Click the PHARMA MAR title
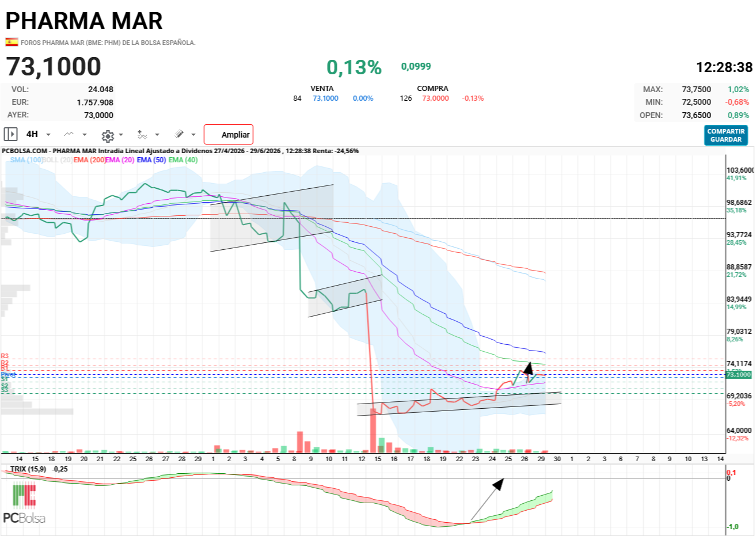 tap(84, 21)
